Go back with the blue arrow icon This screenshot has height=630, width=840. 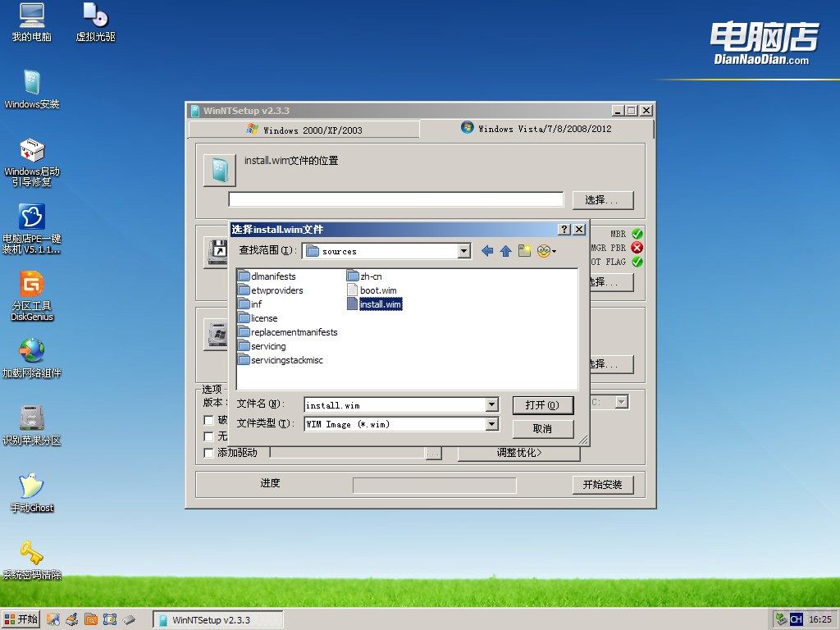point(487,251)
